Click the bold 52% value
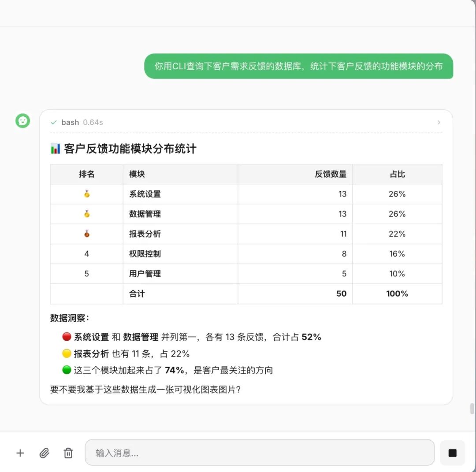 (x=312, y=337)
